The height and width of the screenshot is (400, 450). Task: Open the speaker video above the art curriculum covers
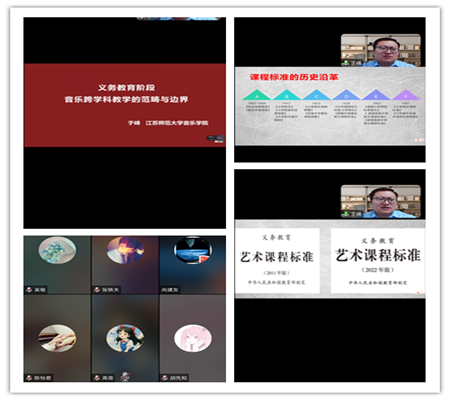(381, 201)
